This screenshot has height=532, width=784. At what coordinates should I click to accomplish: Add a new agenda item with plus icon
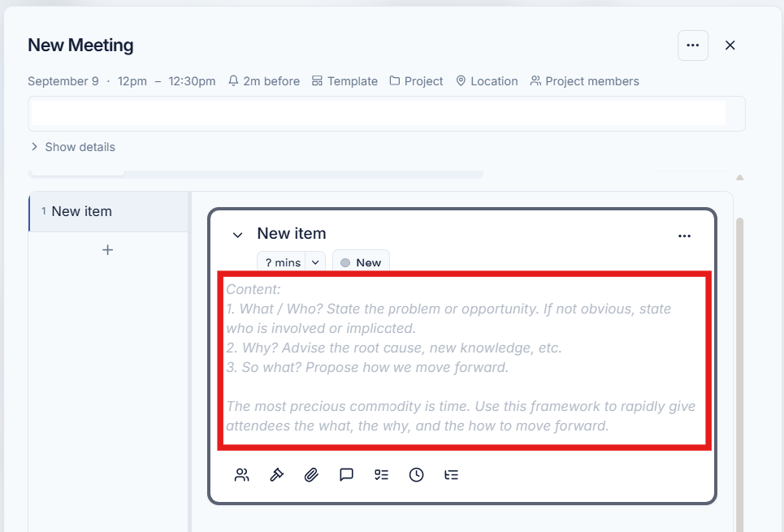pyautogui.click(x=107, y=250)
